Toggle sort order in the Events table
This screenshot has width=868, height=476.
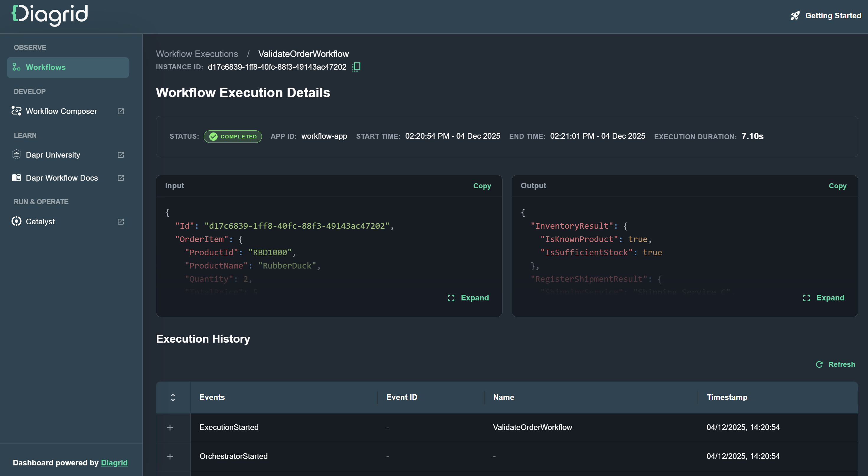173,398
